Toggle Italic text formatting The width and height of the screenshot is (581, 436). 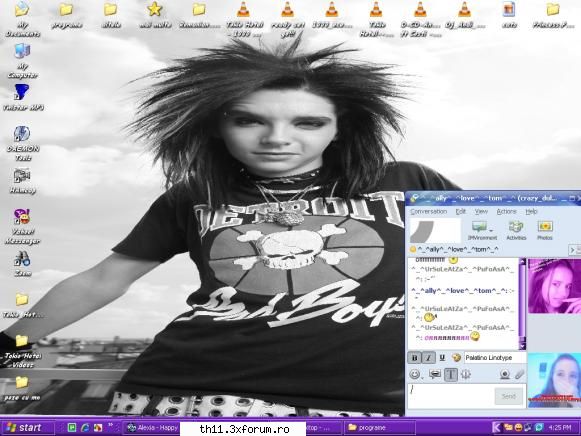(x=428, y=357)
